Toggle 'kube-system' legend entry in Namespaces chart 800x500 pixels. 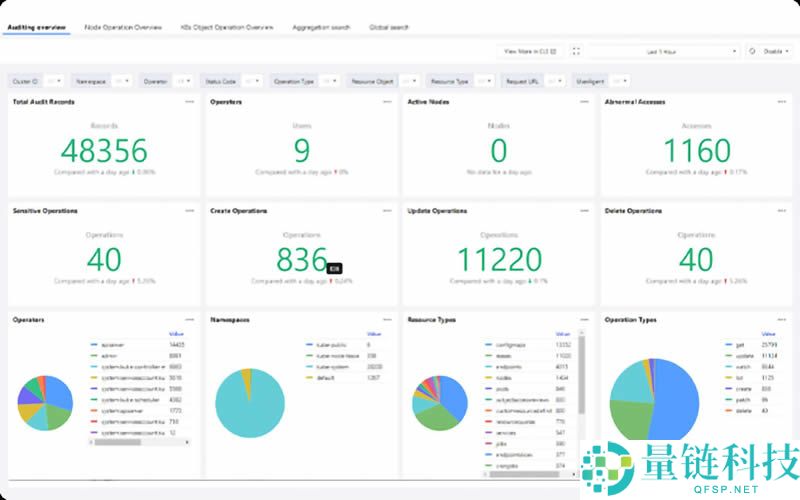pyautogui.click(x=330, y=366)
